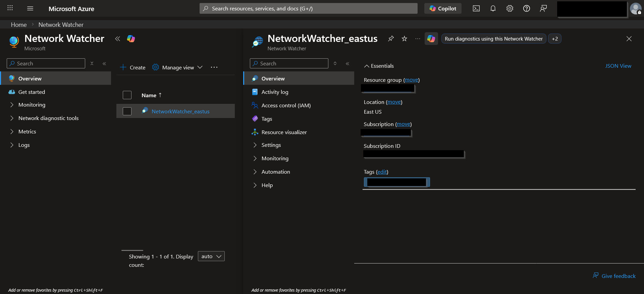
Task: Select all rows with header checkbox
Action: [x=127, y=95]
